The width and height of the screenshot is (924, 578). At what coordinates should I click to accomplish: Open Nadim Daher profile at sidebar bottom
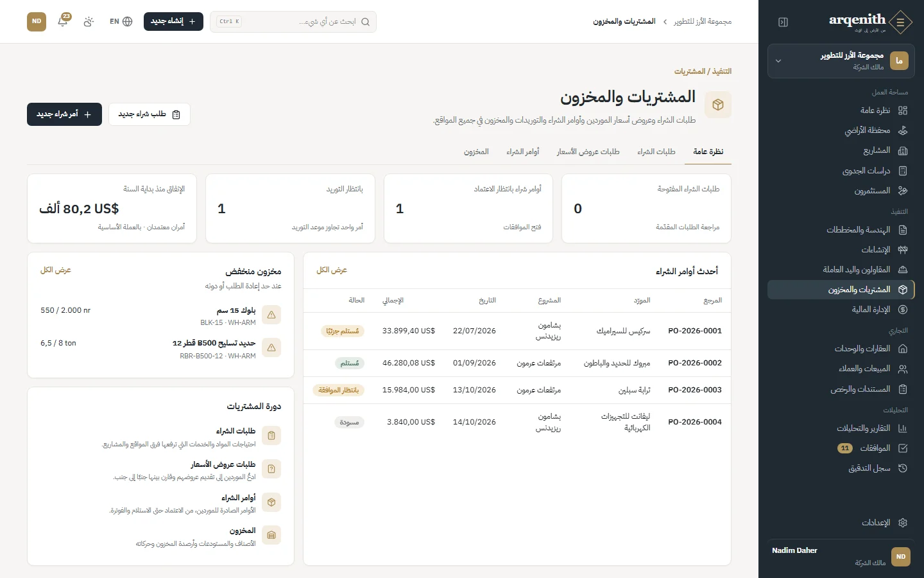pos(841,556)
